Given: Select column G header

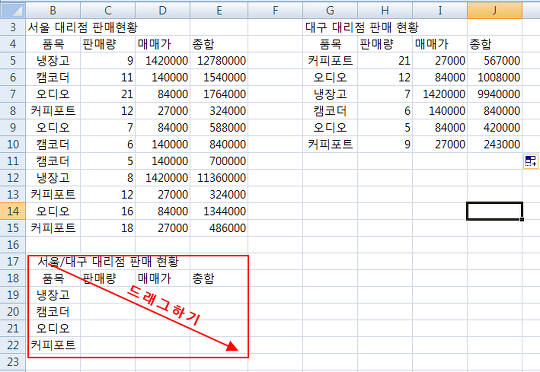Looking at the screenshot, I should point(330,11).
